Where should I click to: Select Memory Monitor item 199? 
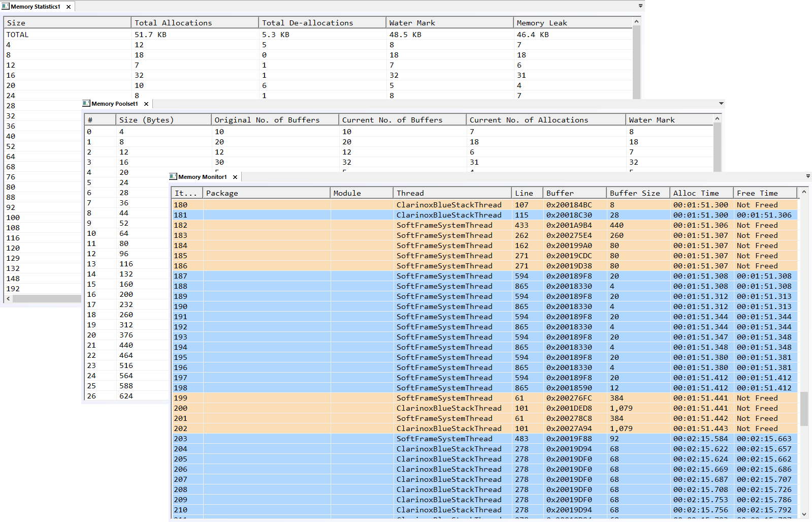coord(484,398)
